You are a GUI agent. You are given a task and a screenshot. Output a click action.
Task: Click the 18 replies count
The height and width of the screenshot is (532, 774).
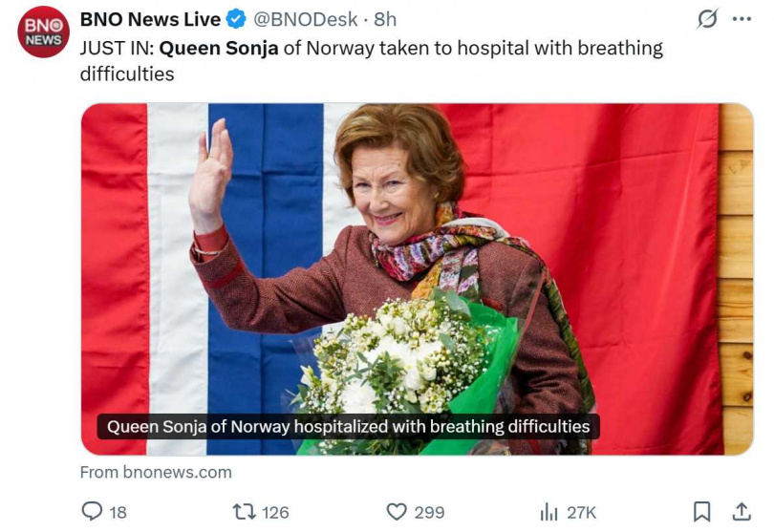pyautogui.click(x=118, y=513)
